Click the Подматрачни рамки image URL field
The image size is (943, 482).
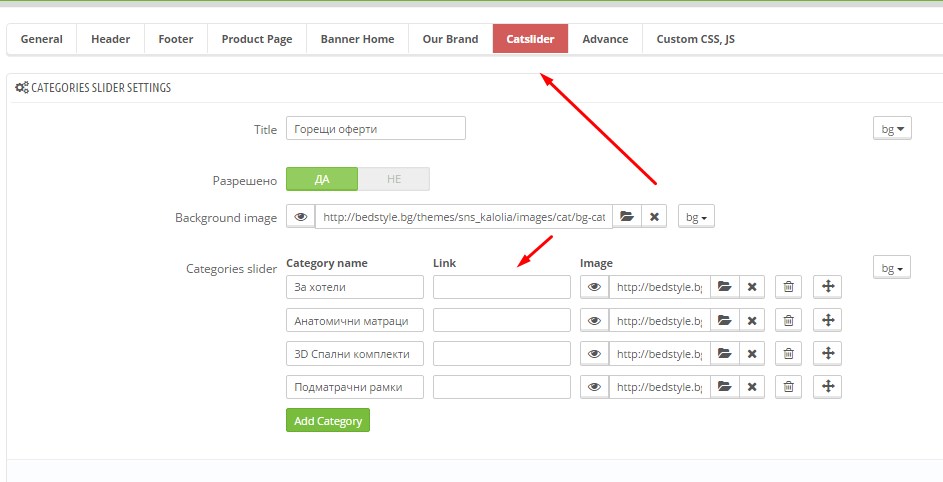coord(660,387)
